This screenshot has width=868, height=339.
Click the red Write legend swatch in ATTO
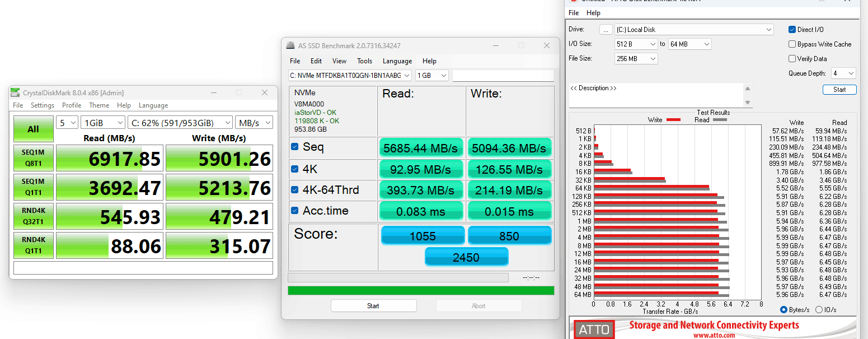coord(673,120)
